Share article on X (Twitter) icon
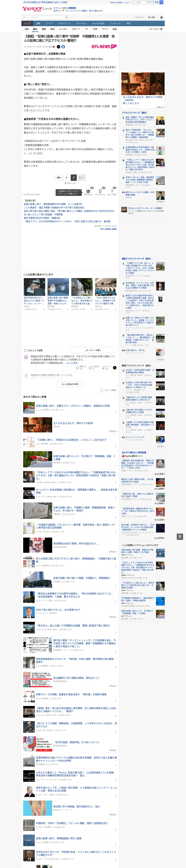Image resolution: width=186 pixels, height=868 pixels. pyautogui.click(x=58, y=47)
